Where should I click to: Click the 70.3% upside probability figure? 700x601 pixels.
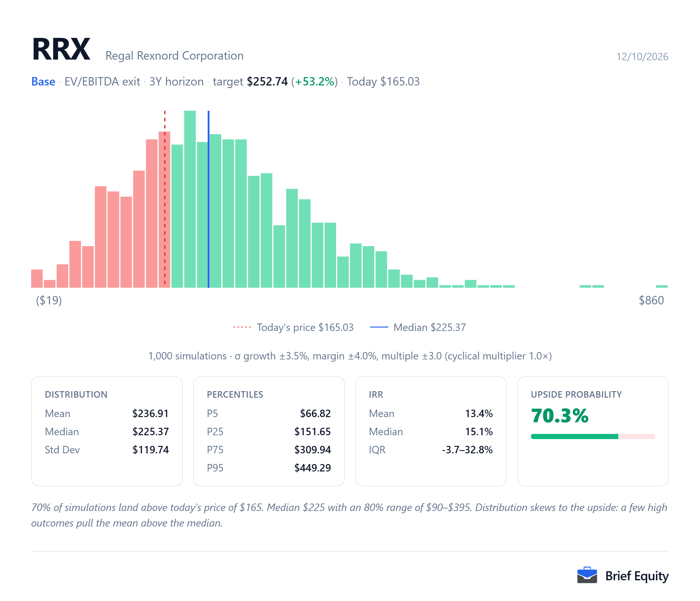pyautogui.click(x=560, y=416)
